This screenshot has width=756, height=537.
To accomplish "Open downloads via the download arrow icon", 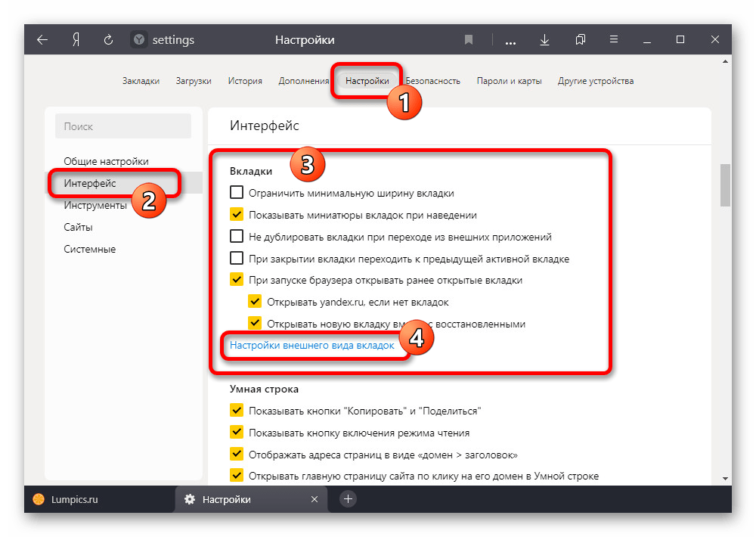I will [x=544, y=40].
